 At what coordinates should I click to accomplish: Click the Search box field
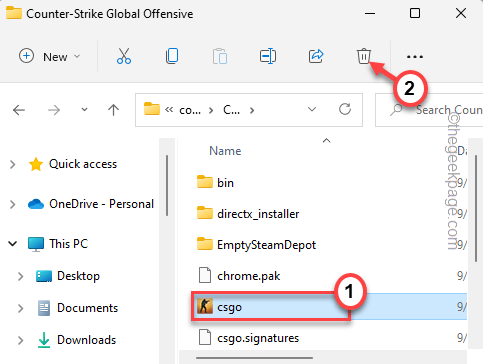coord(429,110)
